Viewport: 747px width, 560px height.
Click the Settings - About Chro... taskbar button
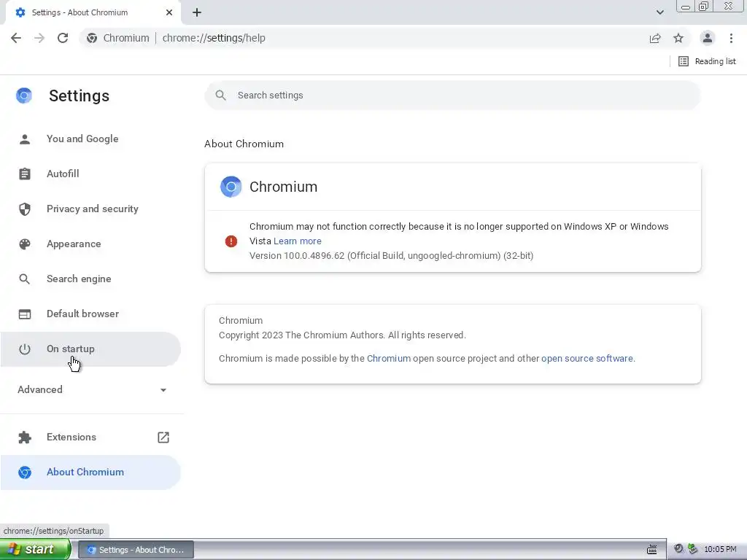point(136,550)
